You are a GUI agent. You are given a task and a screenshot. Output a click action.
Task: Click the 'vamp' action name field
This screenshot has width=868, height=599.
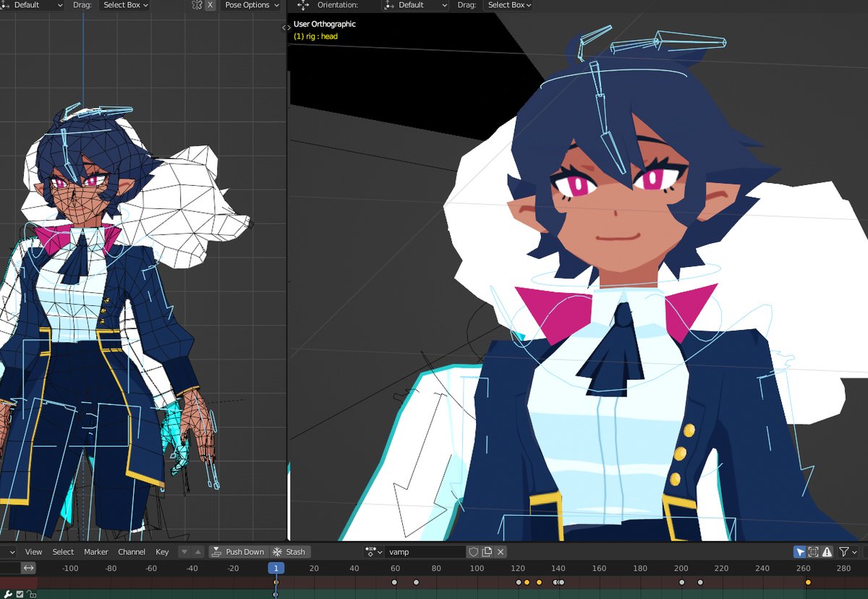(x=426, y=552)
